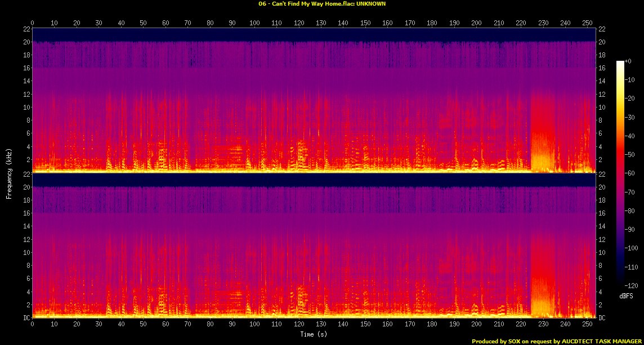Viewport: 644px width, 345px height.
Task: Click the 10 kHz label on lower left axis
Action: coord(26,253)
